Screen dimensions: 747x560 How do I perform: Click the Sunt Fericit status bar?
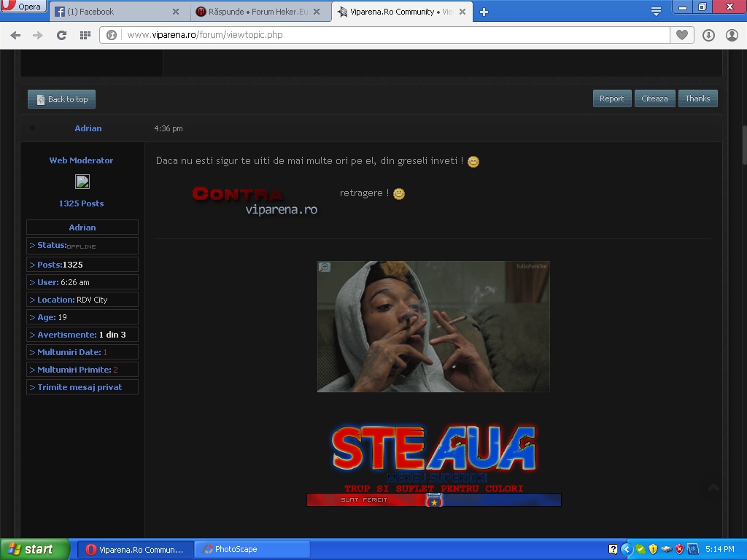click(434, 500)
